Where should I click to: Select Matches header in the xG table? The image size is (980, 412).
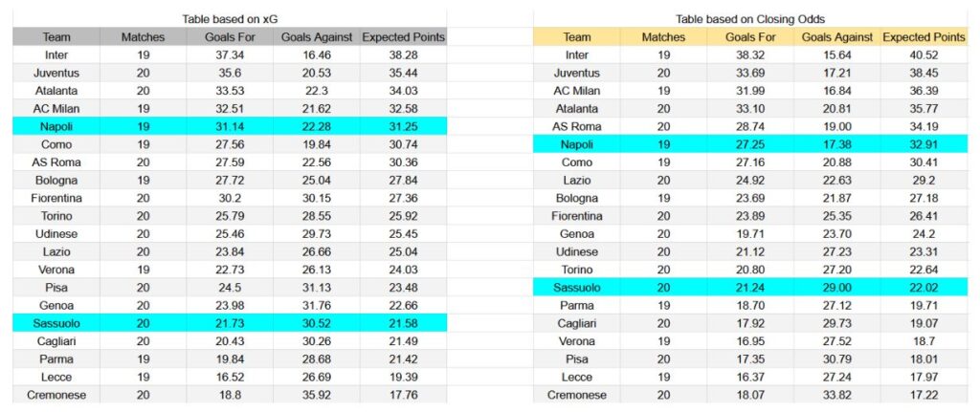tap(143, 37)
